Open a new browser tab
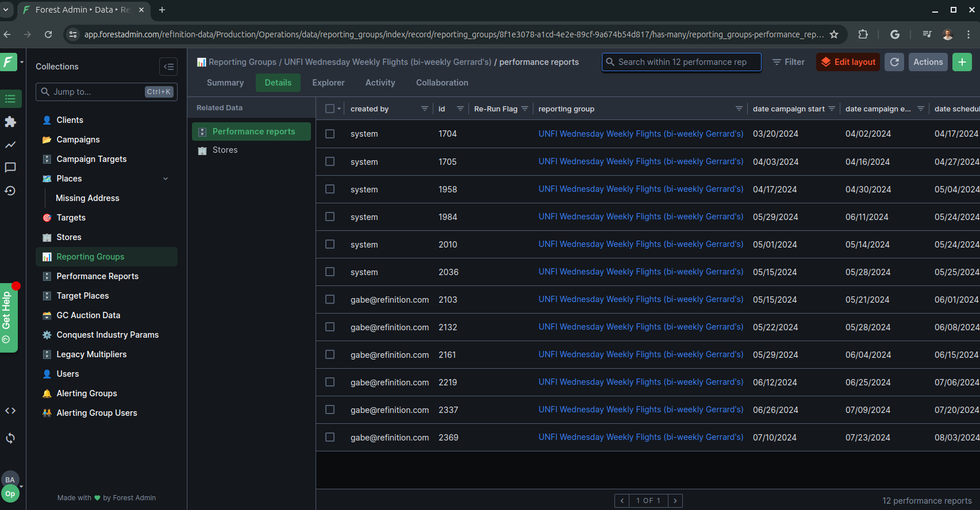The image size is (980, 510). point(162,10)
